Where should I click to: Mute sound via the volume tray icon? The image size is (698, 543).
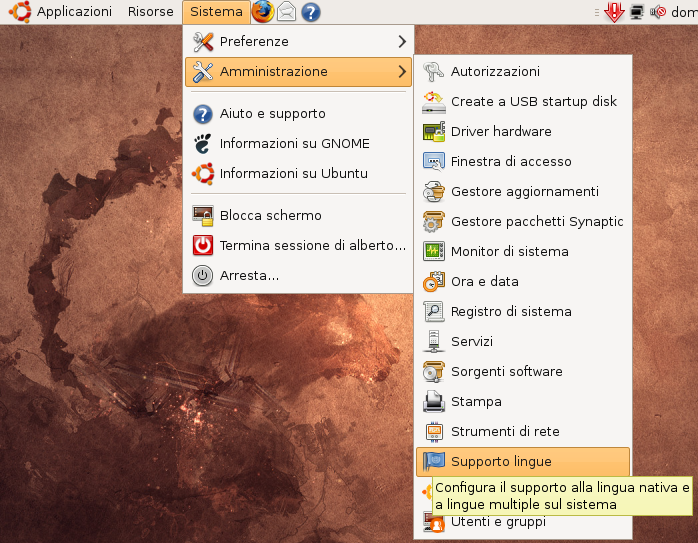[x=657, y=12]
